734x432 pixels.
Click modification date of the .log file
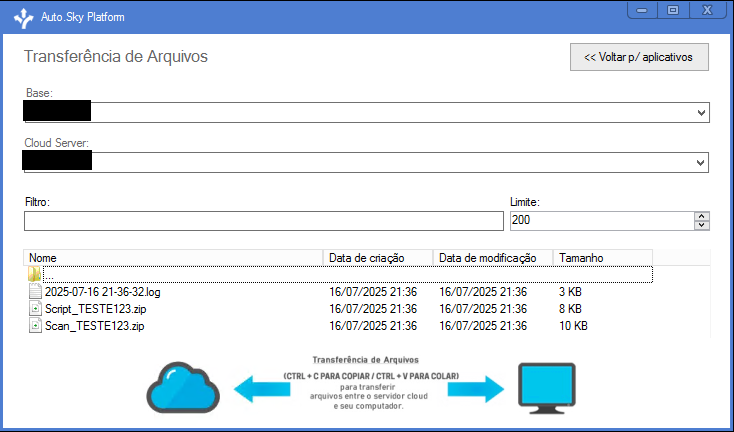pyautogui.click(x=483, y=292)
